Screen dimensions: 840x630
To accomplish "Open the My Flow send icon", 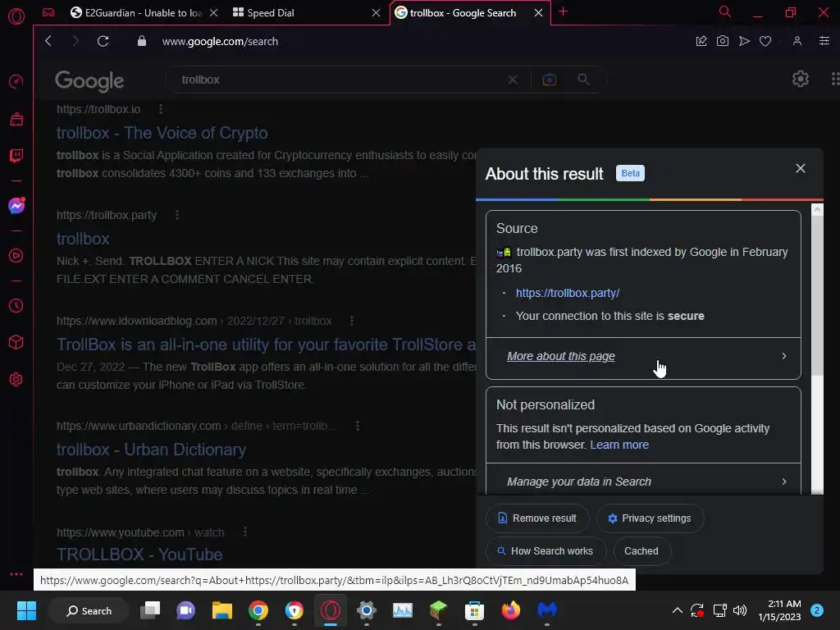I will pos(744,41).
